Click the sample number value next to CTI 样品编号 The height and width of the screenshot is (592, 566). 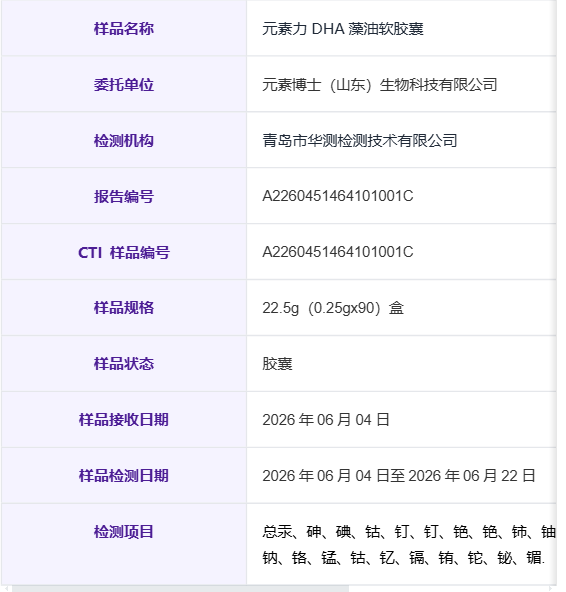pyautogui.click(x=338, y=252)
